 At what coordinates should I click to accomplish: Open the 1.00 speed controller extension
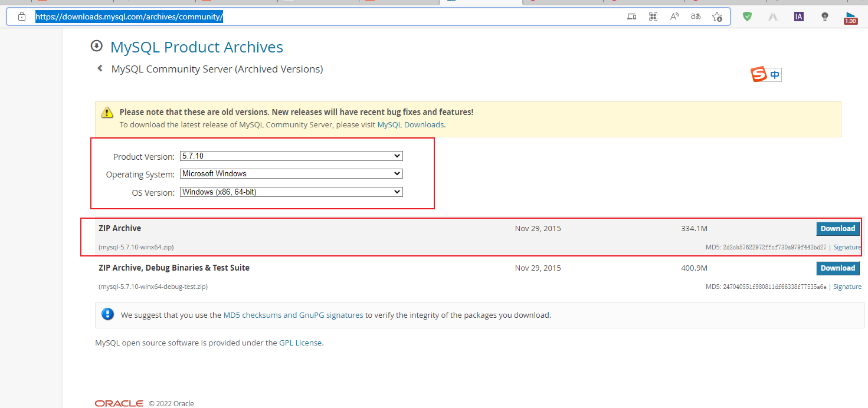point(851,18)
